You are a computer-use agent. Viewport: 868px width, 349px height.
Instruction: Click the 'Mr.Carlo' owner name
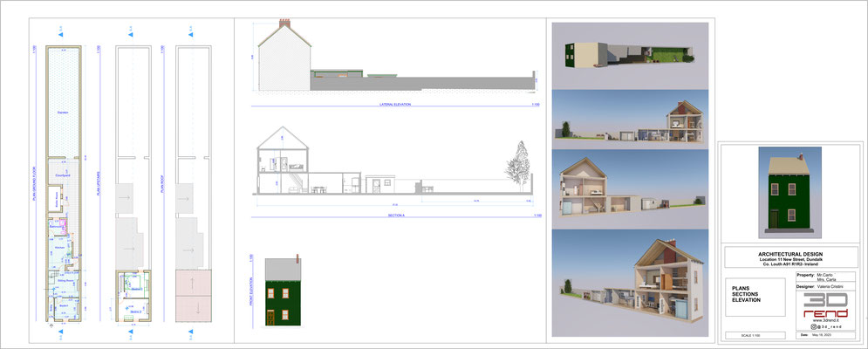pos(824,275)
